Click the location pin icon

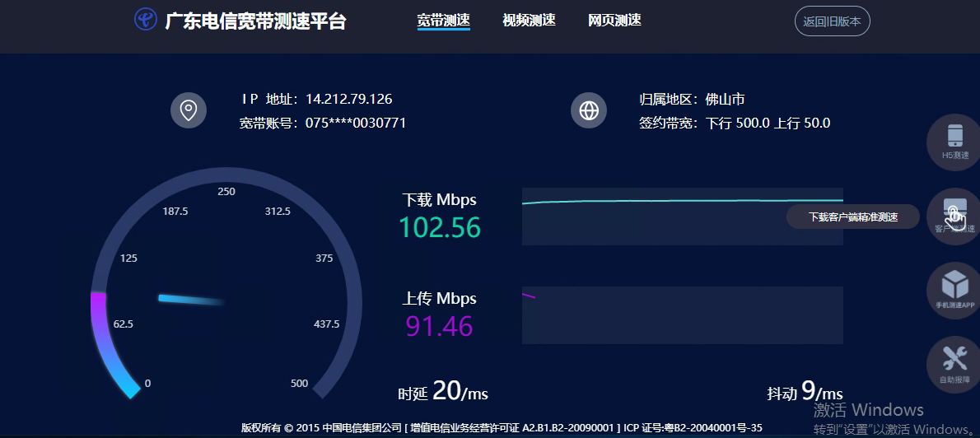188,110
